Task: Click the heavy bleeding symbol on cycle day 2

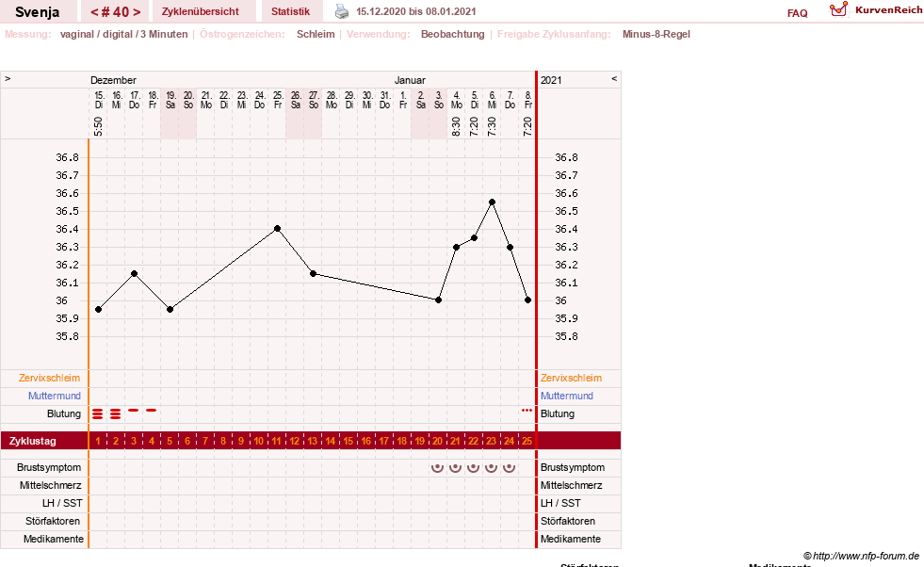Action: (x=116, y=413)
